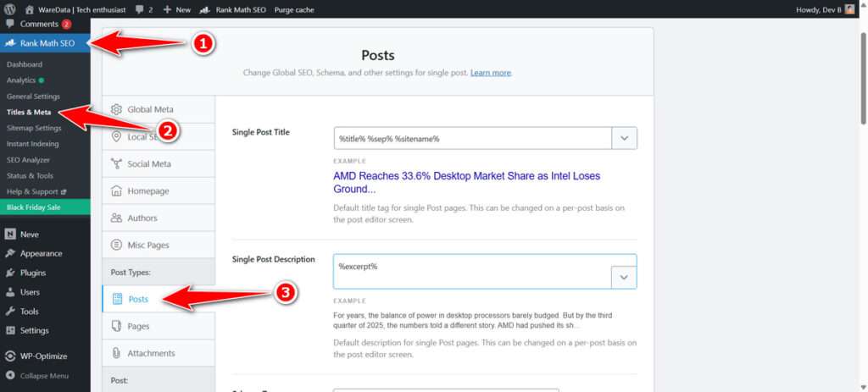Screen dimensions: 868x392
Task: Click the WP-Optimize icon
Action: coord(10,356)
